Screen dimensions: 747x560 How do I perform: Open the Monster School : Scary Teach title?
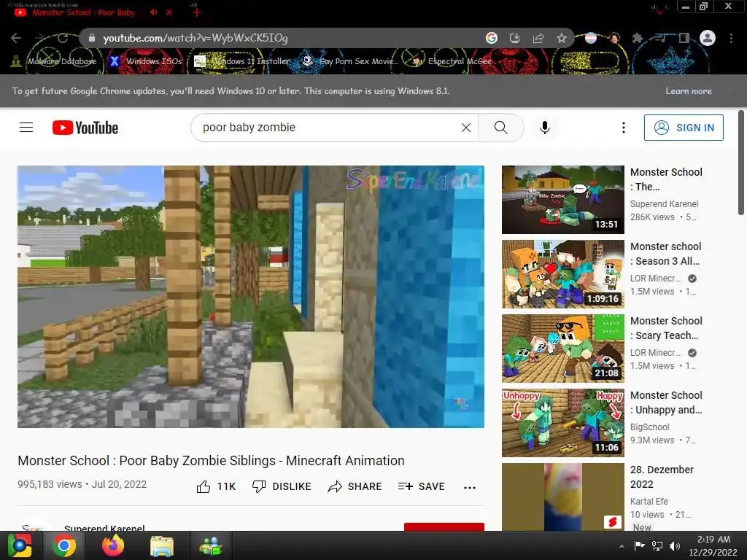coord(666,328)
